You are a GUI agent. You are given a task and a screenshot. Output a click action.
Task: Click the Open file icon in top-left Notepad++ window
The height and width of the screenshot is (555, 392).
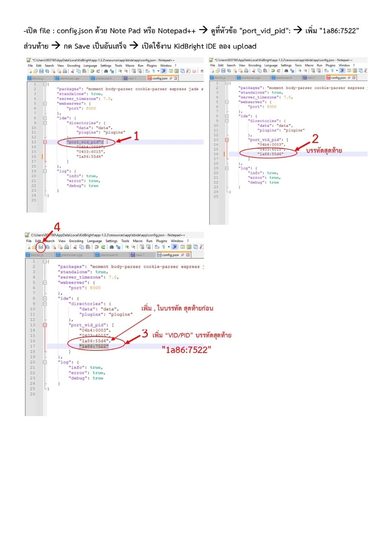(35, 71)
